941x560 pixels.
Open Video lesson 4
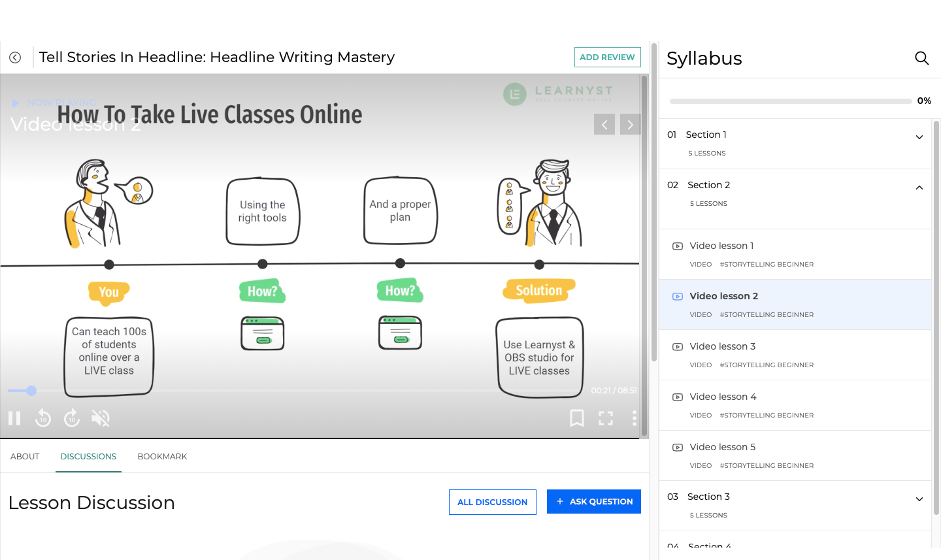tap(795, 405)
